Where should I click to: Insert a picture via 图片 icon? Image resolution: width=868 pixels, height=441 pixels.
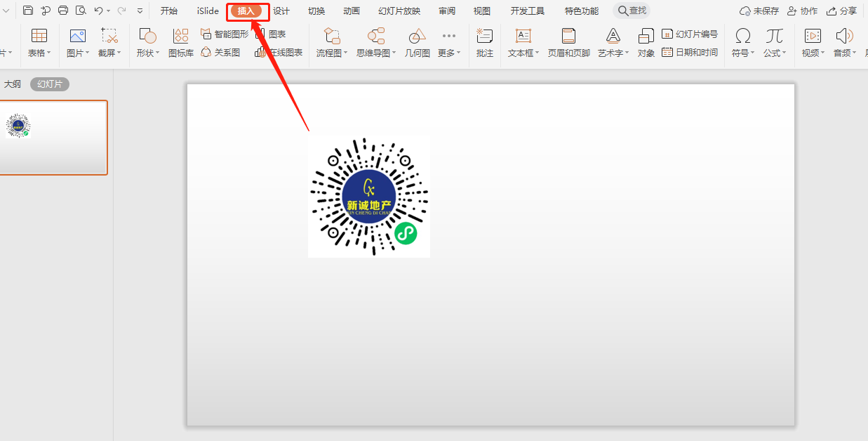(x=77, y=36)
